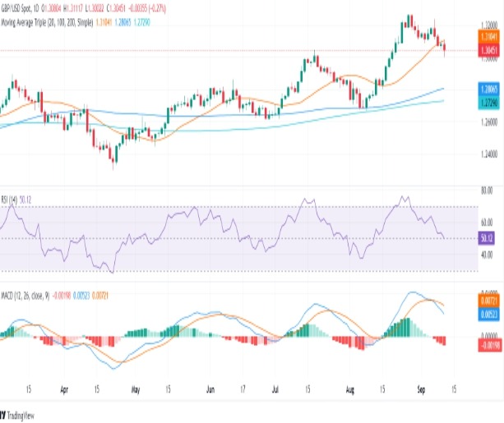
Task: Click the Jul label on time axis
Action: click(275, 389)
